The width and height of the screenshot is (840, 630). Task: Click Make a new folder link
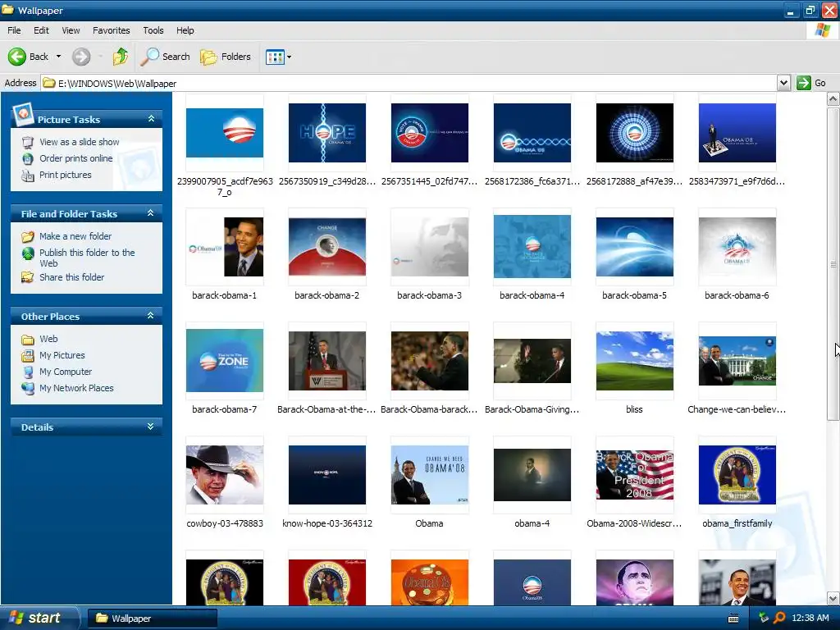click(75, 236)
